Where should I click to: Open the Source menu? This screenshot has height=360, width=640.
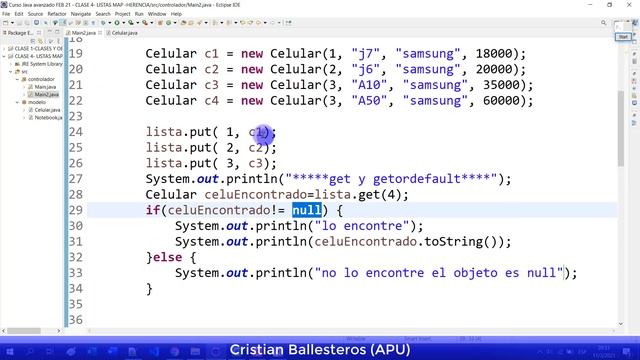click(x=35, y=14)
